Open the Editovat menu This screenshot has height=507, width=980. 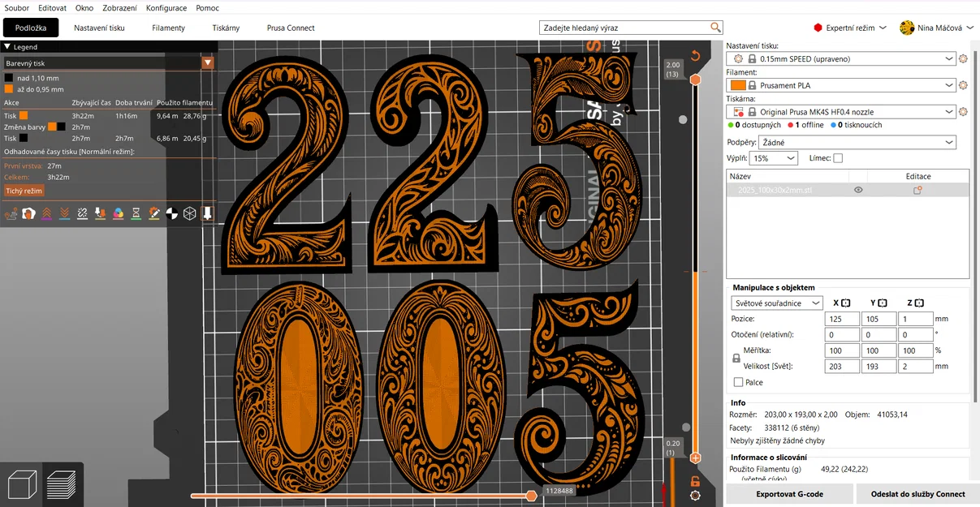click(x=53, y=7)
